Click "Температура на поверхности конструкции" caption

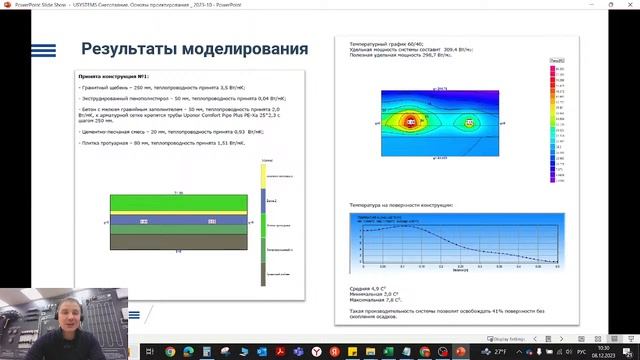[401, 205]
